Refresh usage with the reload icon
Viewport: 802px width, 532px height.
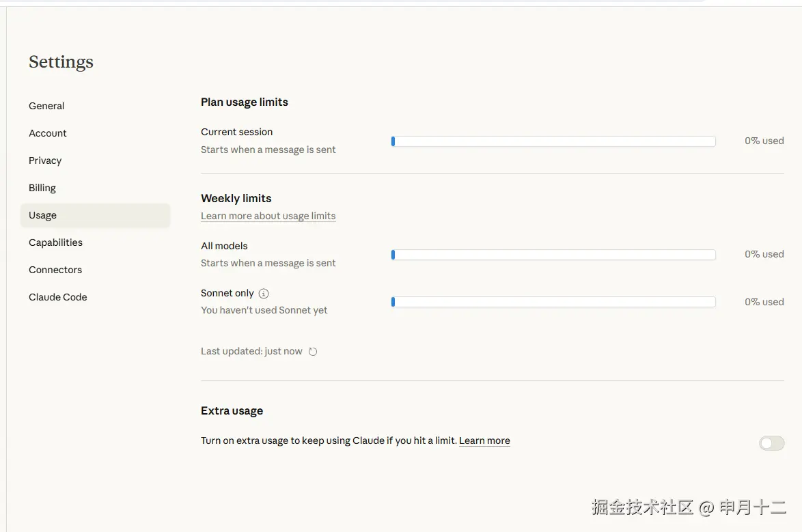(x=313, y=352)
